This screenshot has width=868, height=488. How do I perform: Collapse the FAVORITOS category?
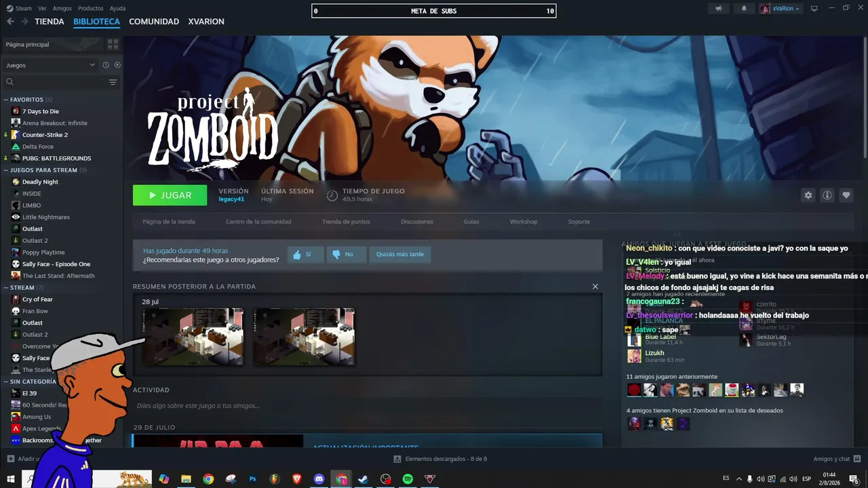6,100
